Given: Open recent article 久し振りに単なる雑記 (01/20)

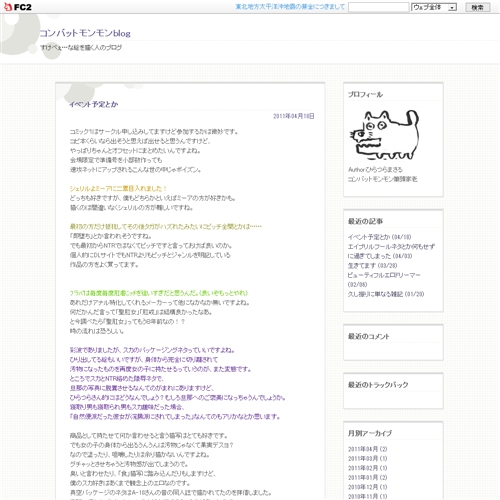Looking at the screenshot, I should click(x=386, y=294).
